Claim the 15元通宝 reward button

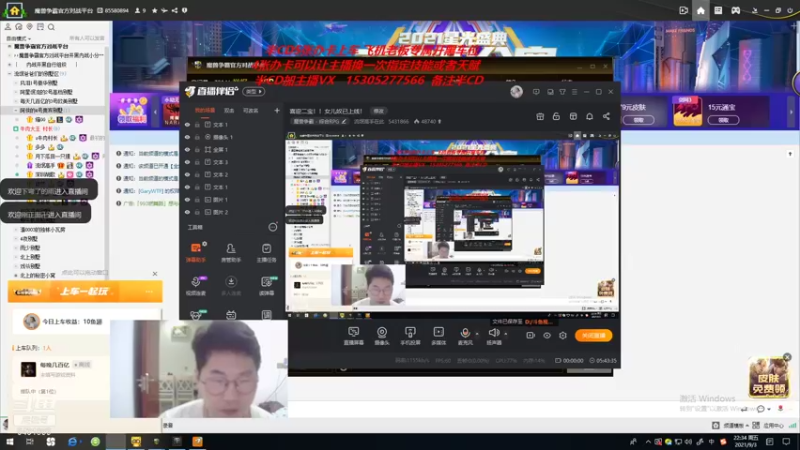pos(723,120)
